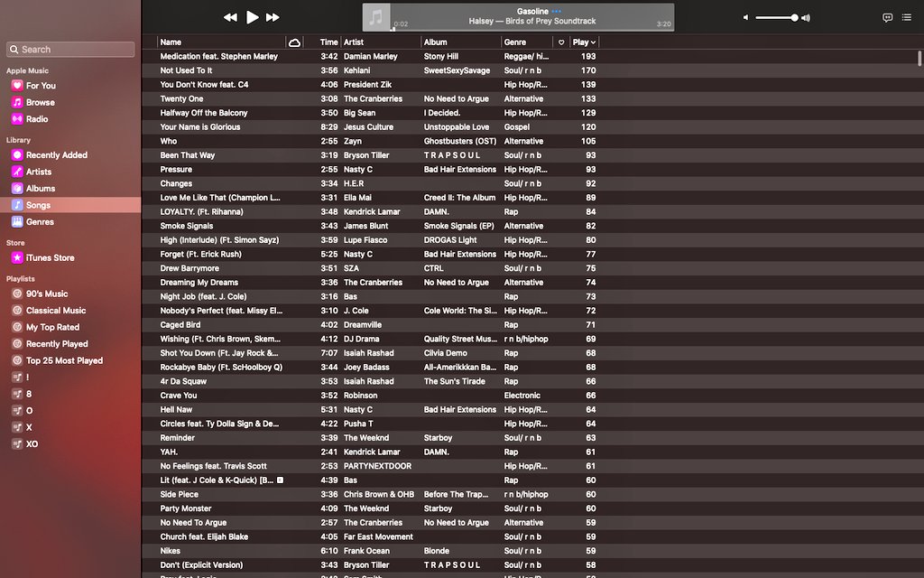Viewport: 924px width, 578px height.
Task: Click artist Frank Ocean in the list
Action: click(366, 552)
